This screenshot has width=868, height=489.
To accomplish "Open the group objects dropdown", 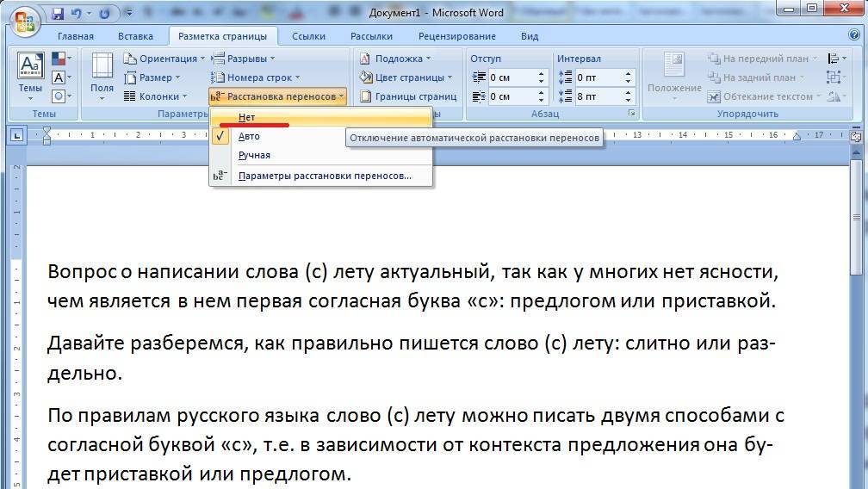I will [834, 77].
